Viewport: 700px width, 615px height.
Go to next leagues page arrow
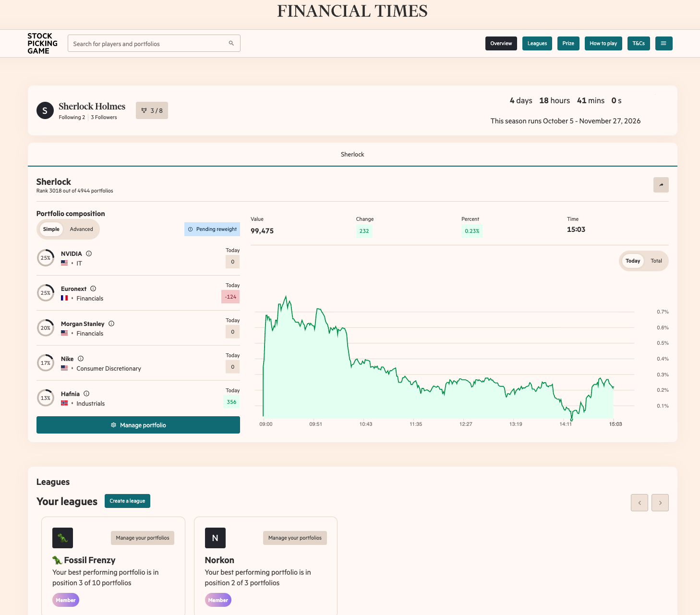click(660, 503)
